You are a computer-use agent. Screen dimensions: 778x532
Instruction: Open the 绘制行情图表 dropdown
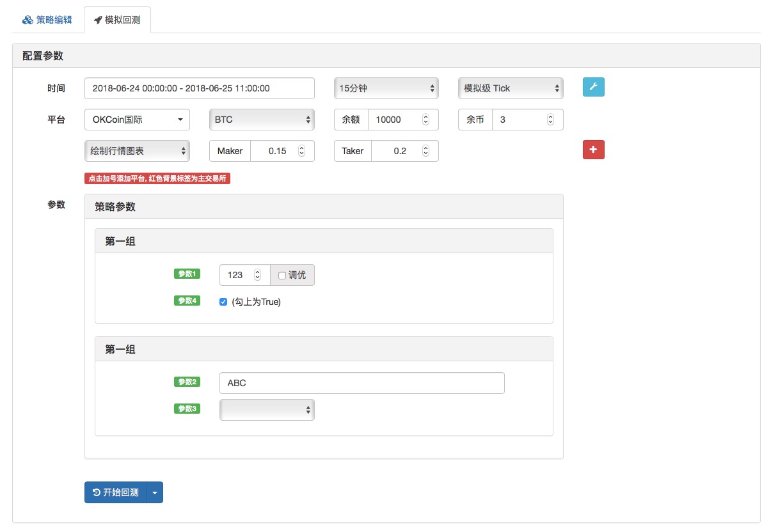click(137, 151)
